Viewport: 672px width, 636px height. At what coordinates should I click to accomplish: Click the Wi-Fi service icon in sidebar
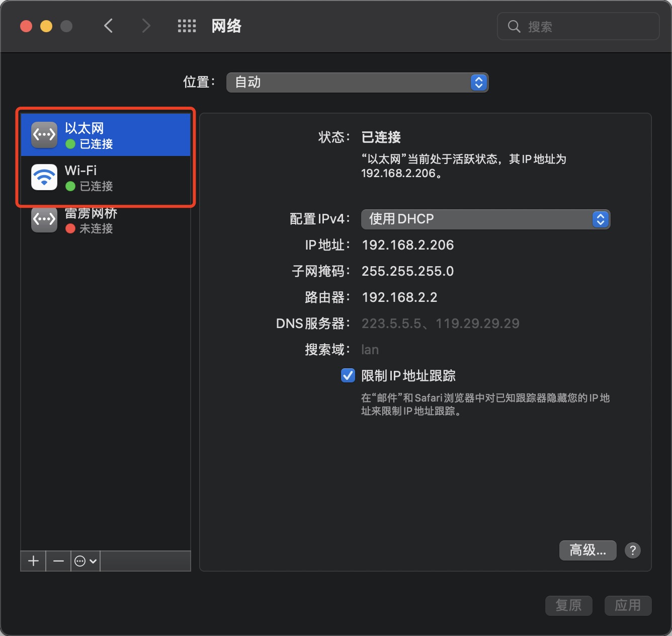click(44, 177)
